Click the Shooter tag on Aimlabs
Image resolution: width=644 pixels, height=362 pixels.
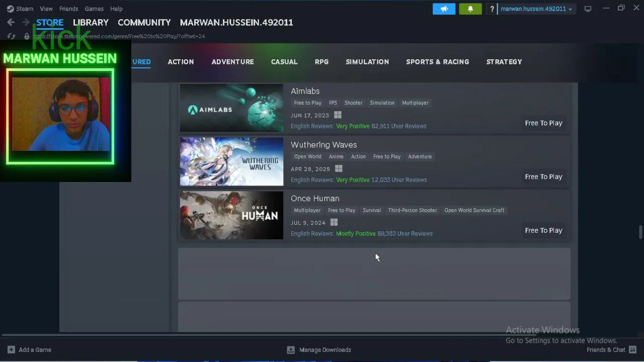(x=353, y=103)
